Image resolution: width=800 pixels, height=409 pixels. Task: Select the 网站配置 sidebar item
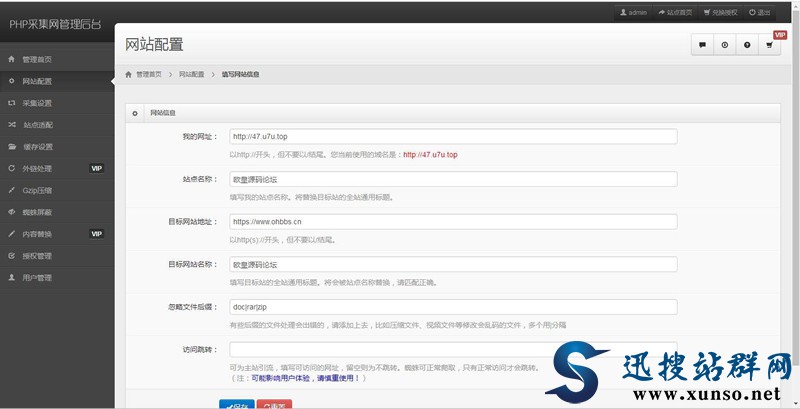[57, 82]
